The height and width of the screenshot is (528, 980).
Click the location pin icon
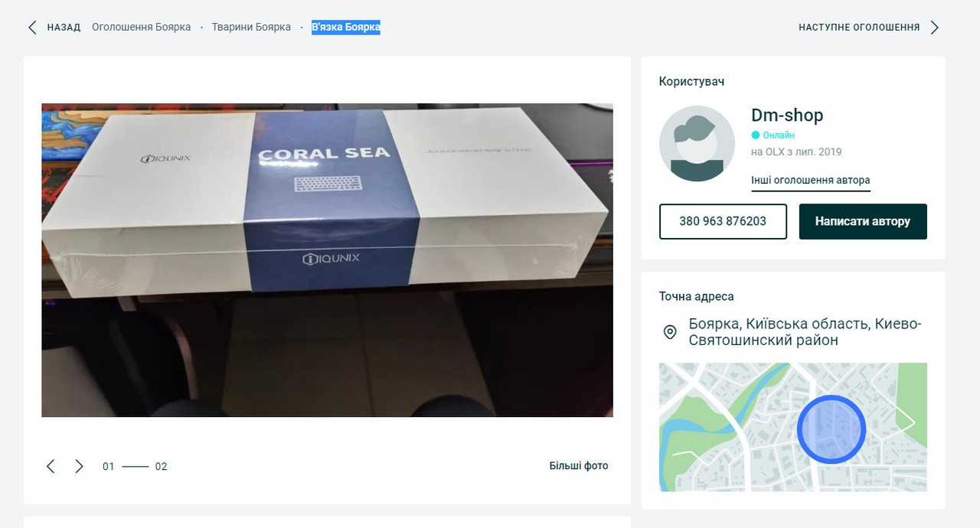coord(670,332)
